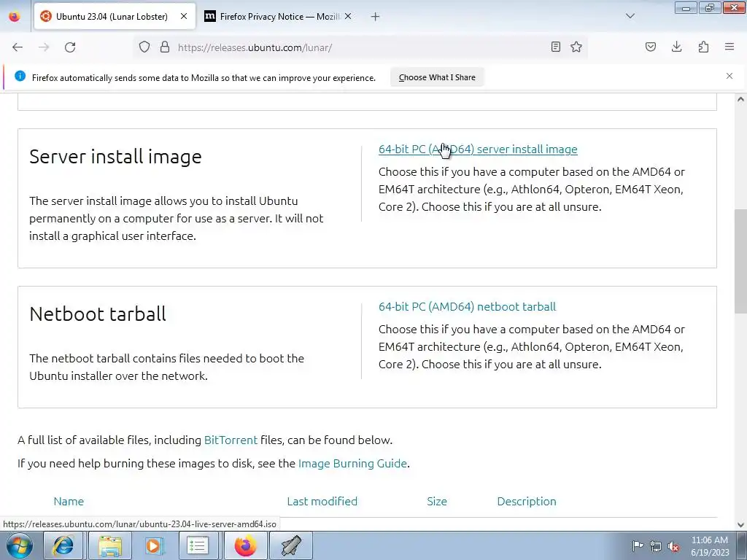The image size is (747, 560).
Task: Click the page scrollbar up arrow
Action: coord(740,99)
